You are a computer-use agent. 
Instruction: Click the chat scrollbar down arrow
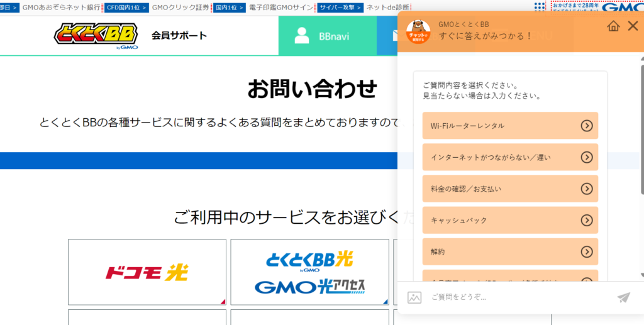pos(641,275)
